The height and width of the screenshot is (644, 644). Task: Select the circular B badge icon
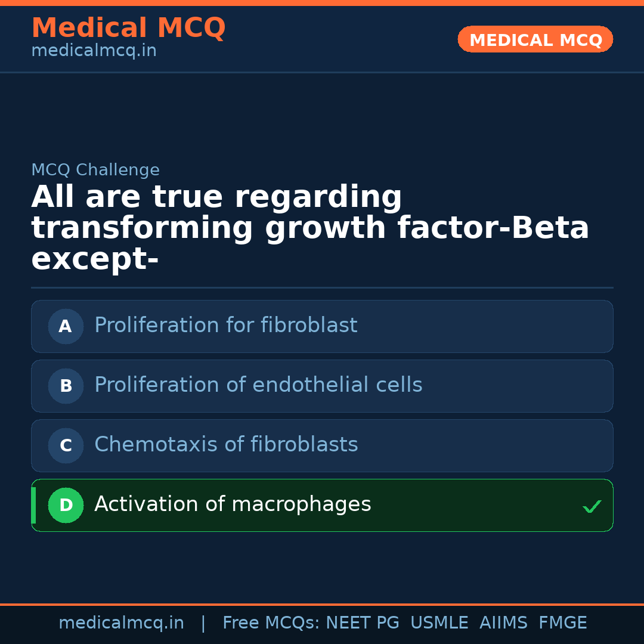[x=66, y=386]
